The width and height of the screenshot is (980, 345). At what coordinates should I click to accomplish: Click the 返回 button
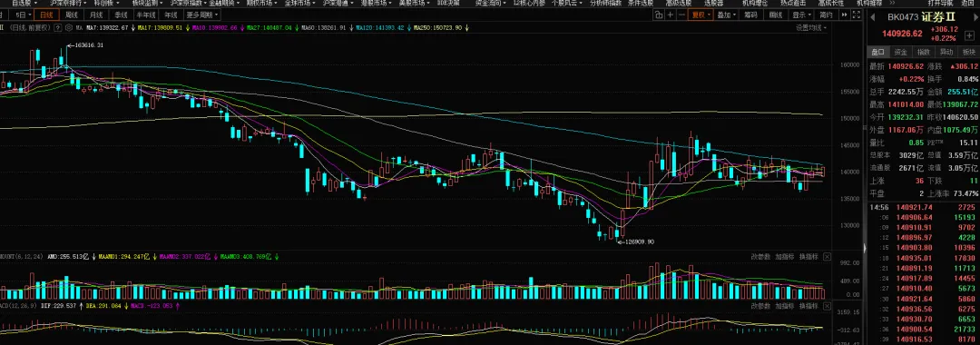point(968,3)
